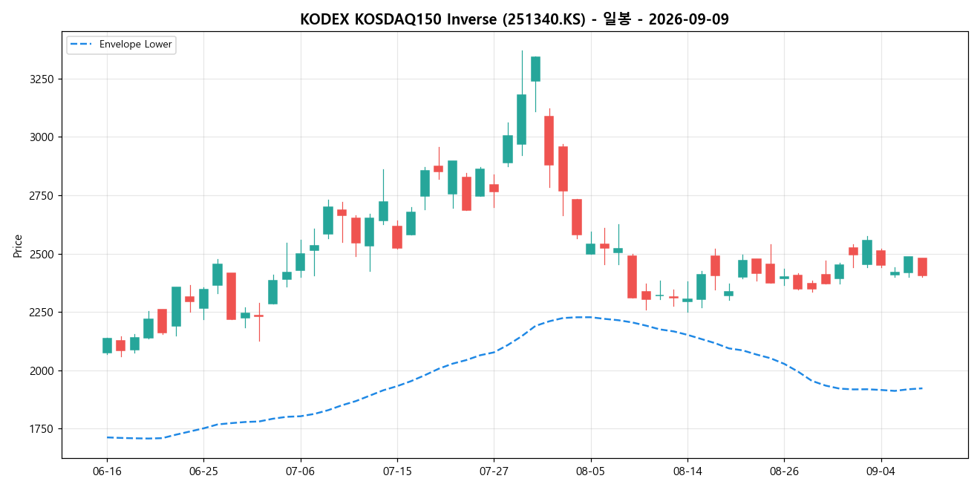980x490 pixels.
Task: Click the first green candle at 06-16
Action: (107, 345)
